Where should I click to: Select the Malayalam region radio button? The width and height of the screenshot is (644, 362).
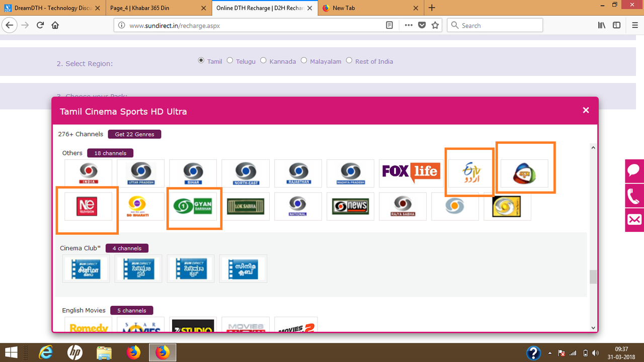(304, 60)
